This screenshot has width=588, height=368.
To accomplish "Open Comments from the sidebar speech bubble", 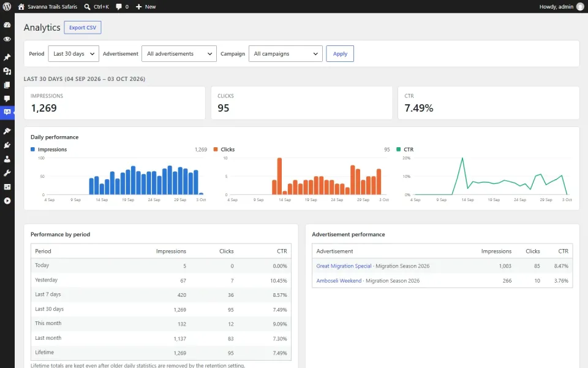I will coord(7,99).
